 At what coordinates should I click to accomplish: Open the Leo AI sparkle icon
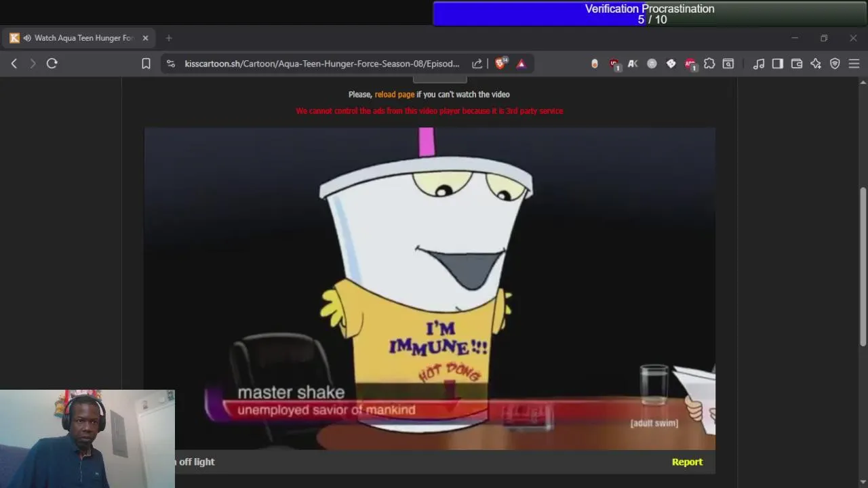[x=816, y=64]
